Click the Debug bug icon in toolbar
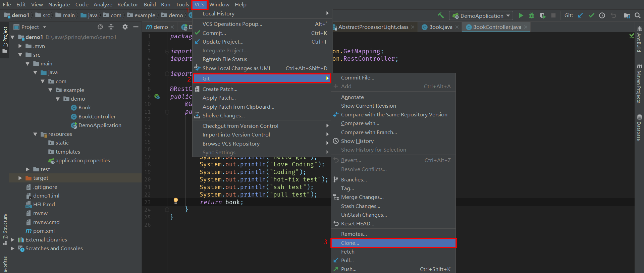Screen dimensions: 644x273 (x=532, y=15)
